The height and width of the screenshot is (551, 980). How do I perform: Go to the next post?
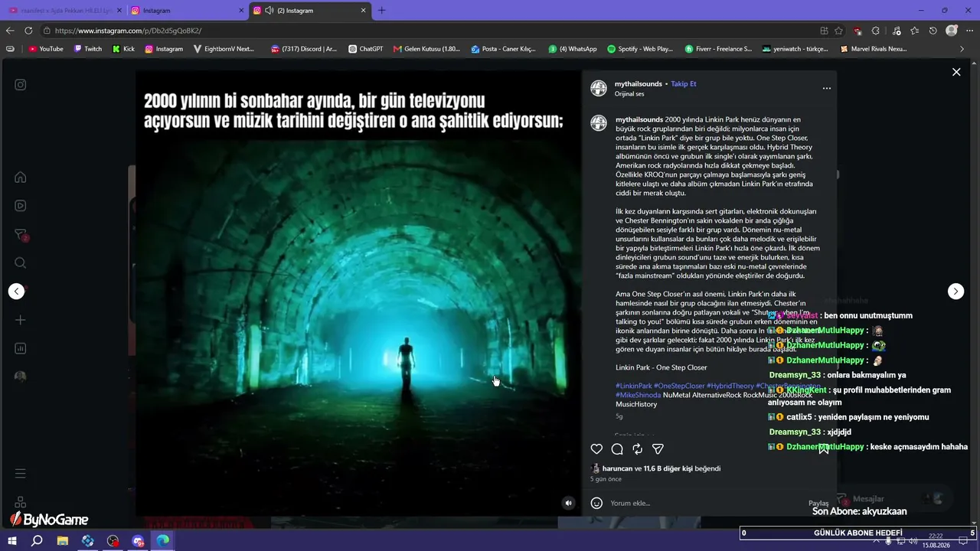(x=955, y=291)
